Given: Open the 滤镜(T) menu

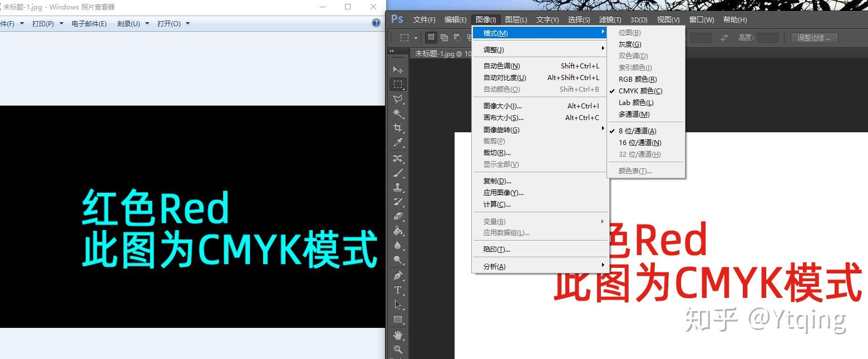Looking at the screenshot, I should tap(610, 19).
